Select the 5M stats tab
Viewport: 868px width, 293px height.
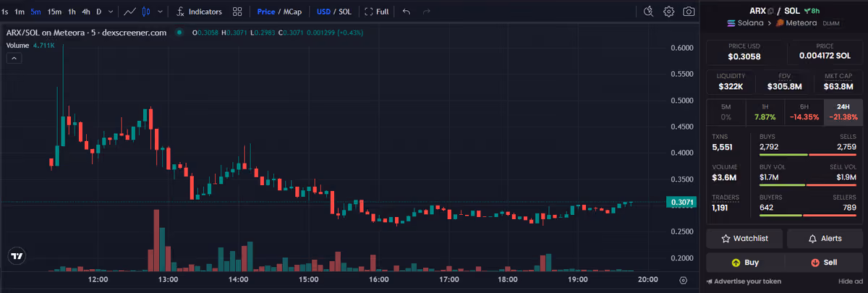click(726, 111)
